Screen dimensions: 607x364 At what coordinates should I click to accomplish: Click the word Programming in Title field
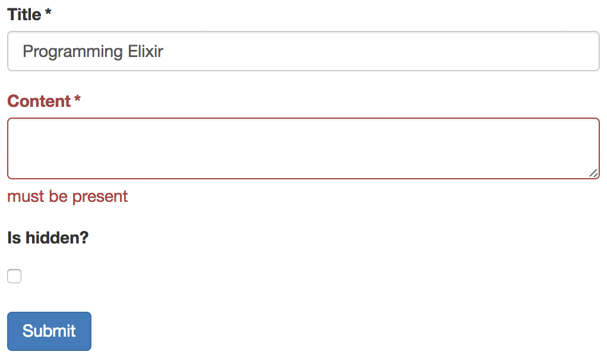(73, 52)
